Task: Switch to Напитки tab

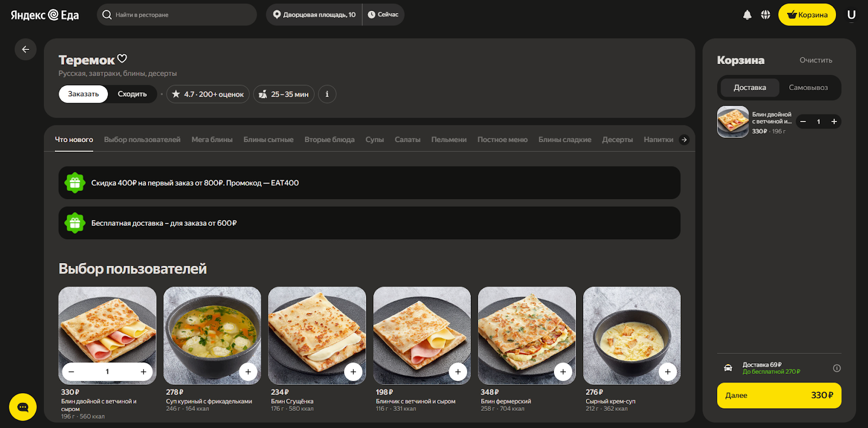Action: pos(659,140)
